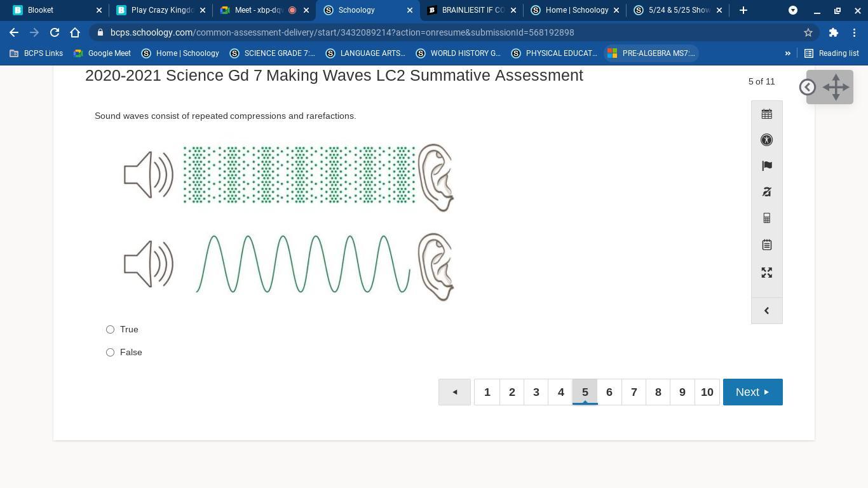This screenshot has height=488, width=868.
Task: Go to the Next question
Action: (752, 392)
